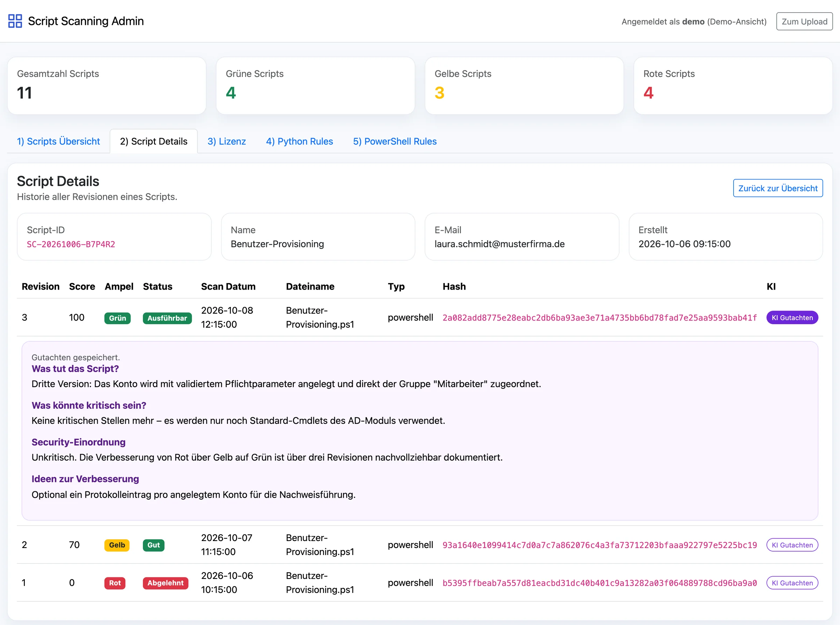Click the Script Scanning Admin grid logo icon
The width and height of the screenshot is (840, 625).
(15, 21)
